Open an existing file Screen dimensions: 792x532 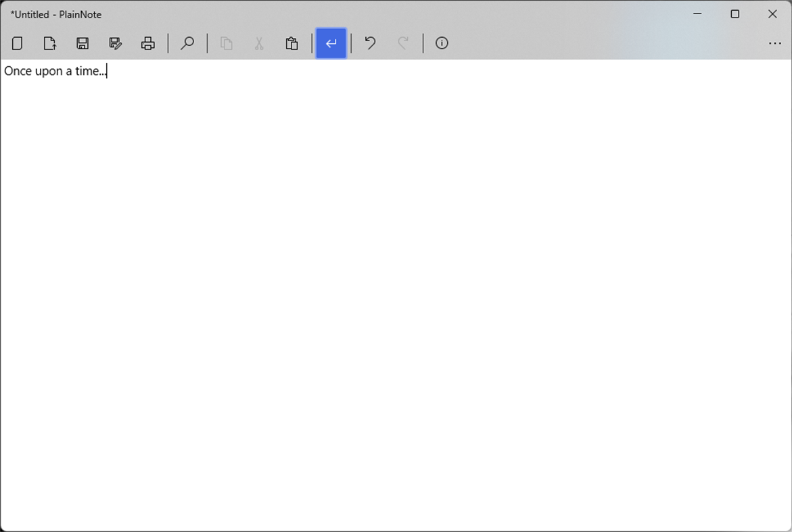[x=49, y=43]
